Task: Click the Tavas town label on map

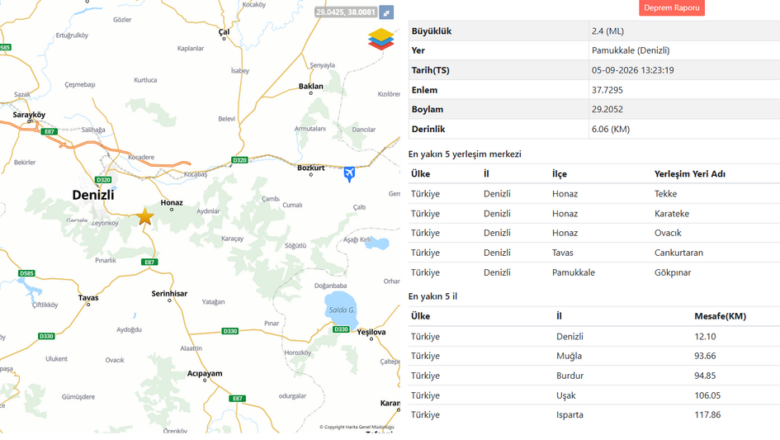Action: click(x=88, y=298)
